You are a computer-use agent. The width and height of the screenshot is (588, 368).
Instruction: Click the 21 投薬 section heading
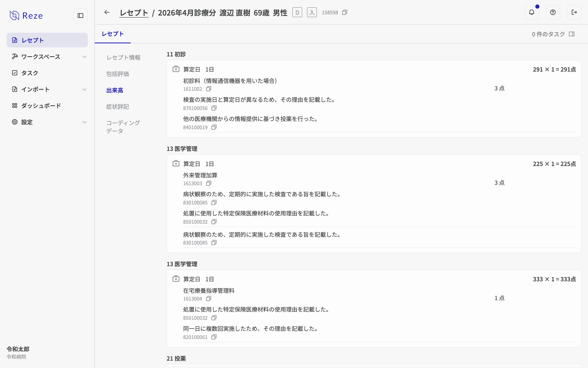pos(176,359)
